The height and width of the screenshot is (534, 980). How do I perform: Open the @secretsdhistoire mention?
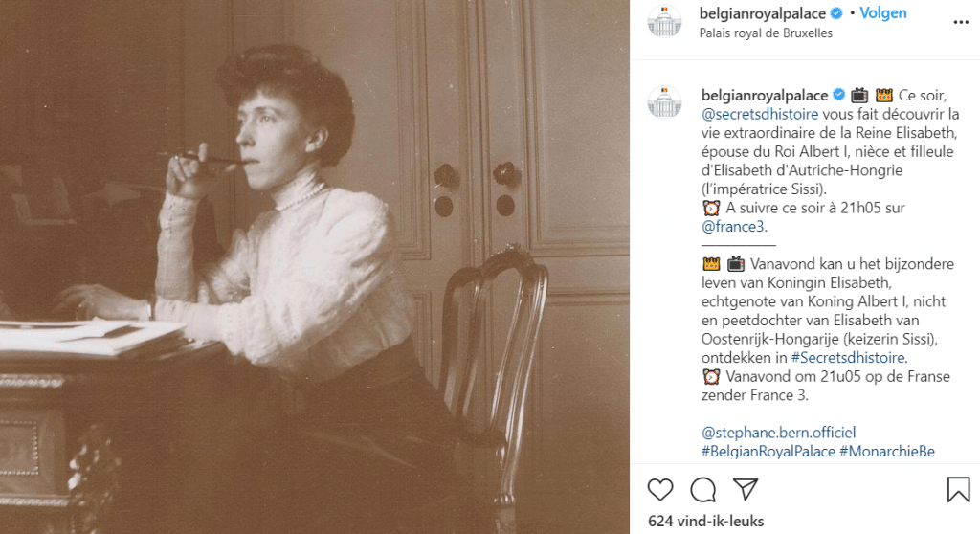point(753,114)
